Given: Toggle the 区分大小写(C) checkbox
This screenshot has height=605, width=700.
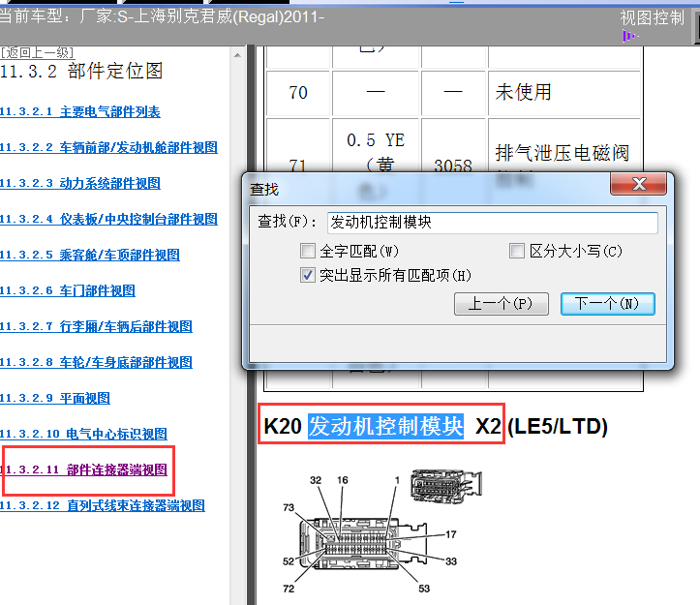Looking at the screenshot, I should [516, 251].
